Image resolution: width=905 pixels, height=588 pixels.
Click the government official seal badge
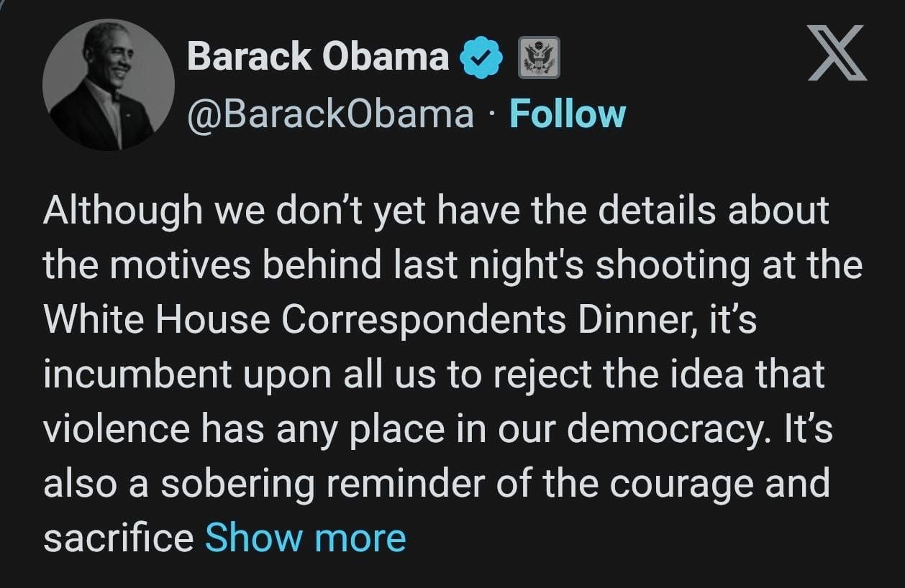[539, 58]
